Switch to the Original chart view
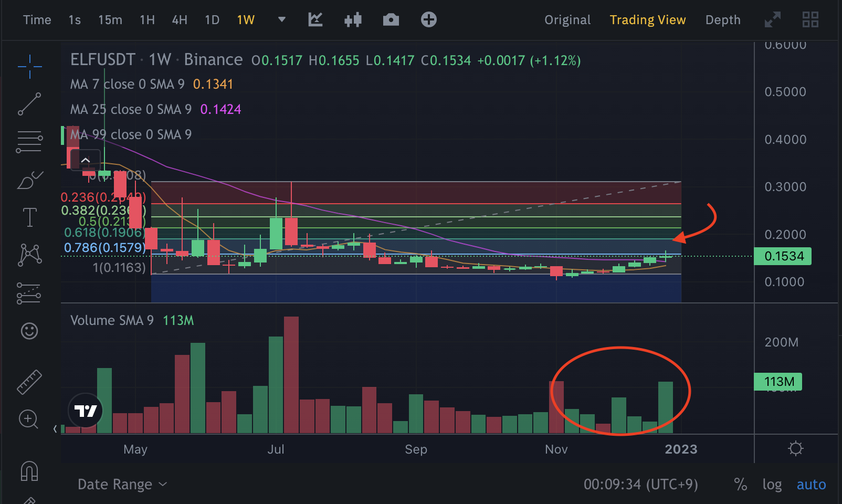 click(x=567, y=20)
